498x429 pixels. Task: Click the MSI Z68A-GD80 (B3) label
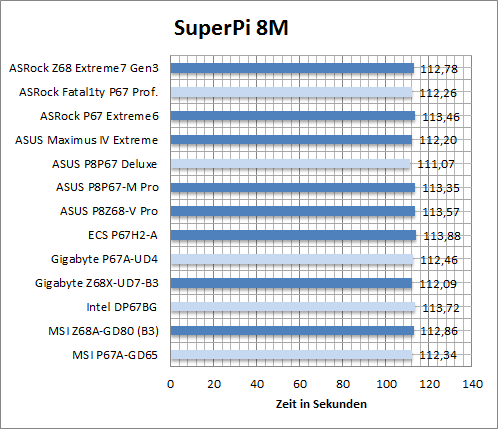pyautogui.click(x=104, y=331)
